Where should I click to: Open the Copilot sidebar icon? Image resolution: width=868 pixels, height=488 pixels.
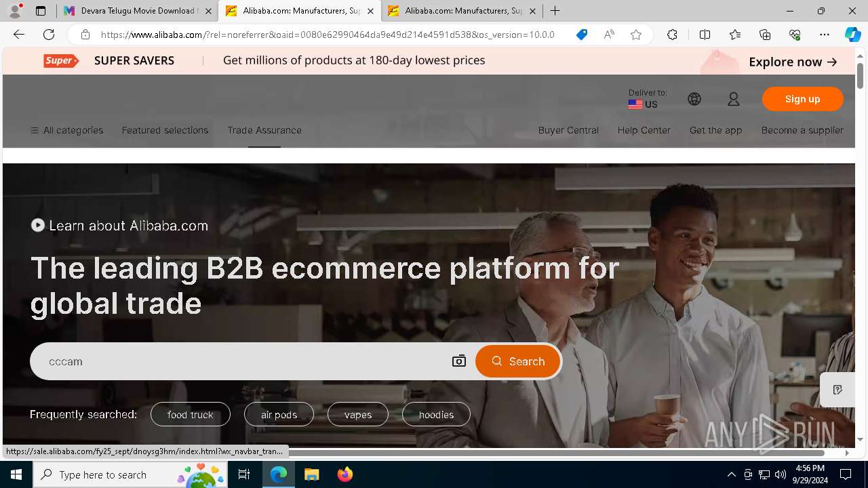click(x=852, y=35)
